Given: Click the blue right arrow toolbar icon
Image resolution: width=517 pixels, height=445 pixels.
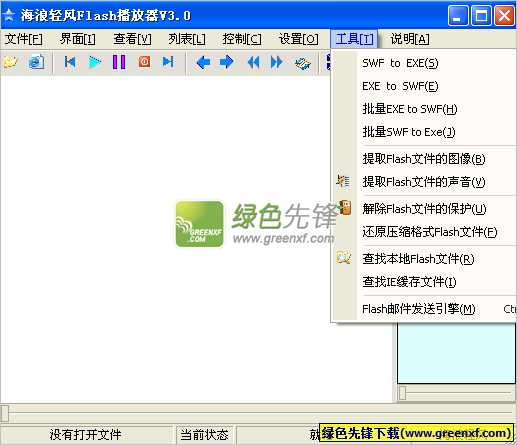Looking at the screenshot, I should click(227, 62).
